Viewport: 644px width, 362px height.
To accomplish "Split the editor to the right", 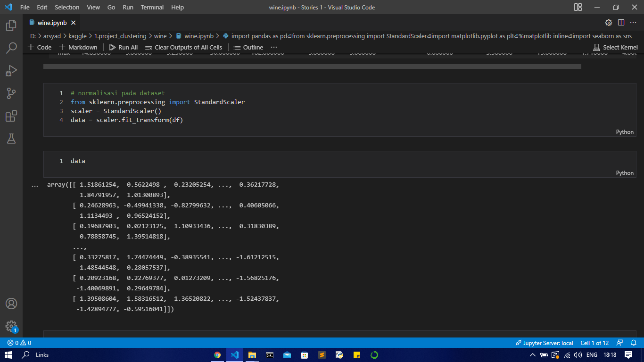I will [621, 23].
